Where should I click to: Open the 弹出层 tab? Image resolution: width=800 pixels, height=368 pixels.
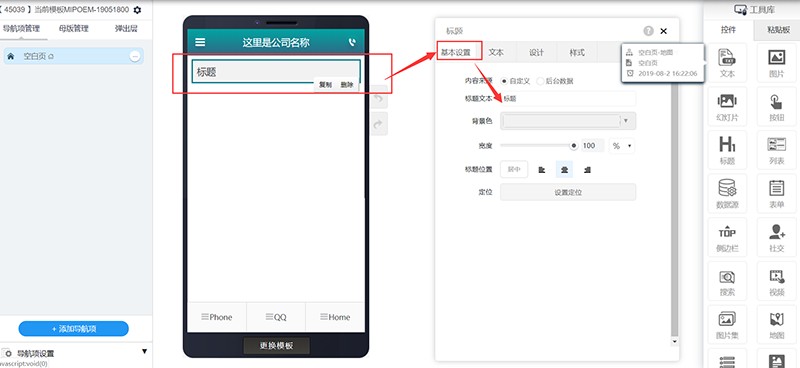126,29
